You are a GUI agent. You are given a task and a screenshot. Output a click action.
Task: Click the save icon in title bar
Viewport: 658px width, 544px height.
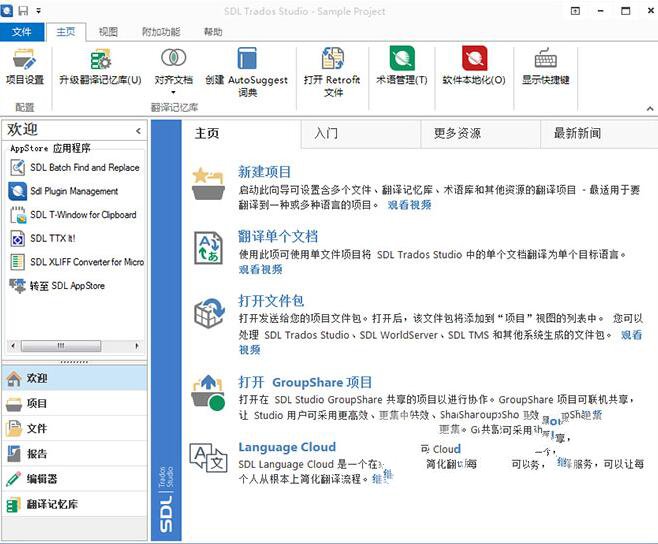tap(24, 10)
